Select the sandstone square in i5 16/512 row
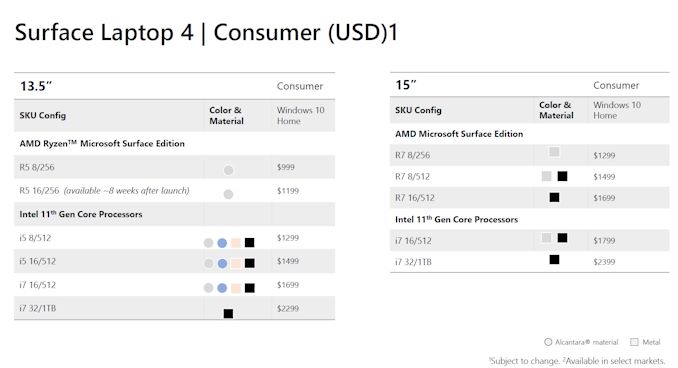Viewport: 678px width, 368px height. click(236, 263)
